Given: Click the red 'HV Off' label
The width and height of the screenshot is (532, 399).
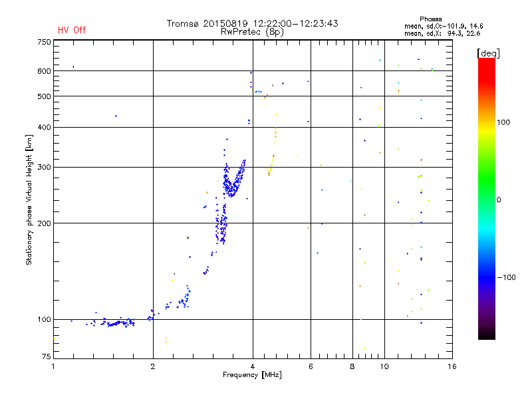Looking at the screenshot, I should (x=72, y=30).
